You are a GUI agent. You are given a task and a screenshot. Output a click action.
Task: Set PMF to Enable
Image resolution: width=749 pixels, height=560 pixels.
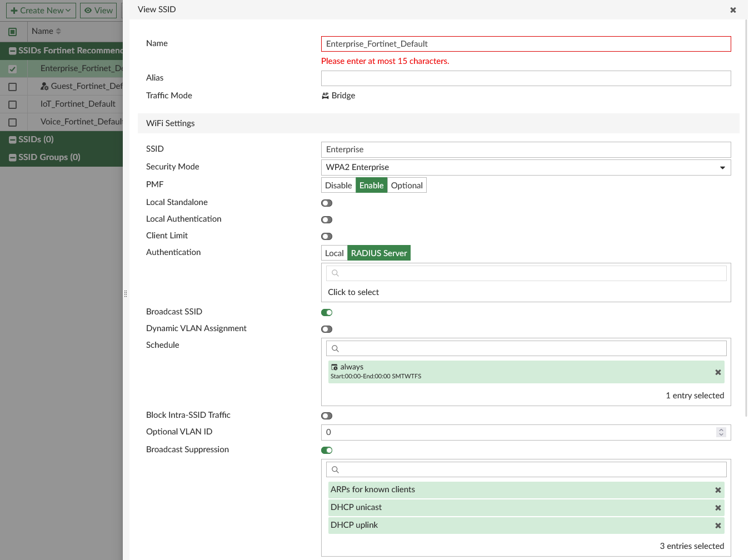(x=371, y=186)
